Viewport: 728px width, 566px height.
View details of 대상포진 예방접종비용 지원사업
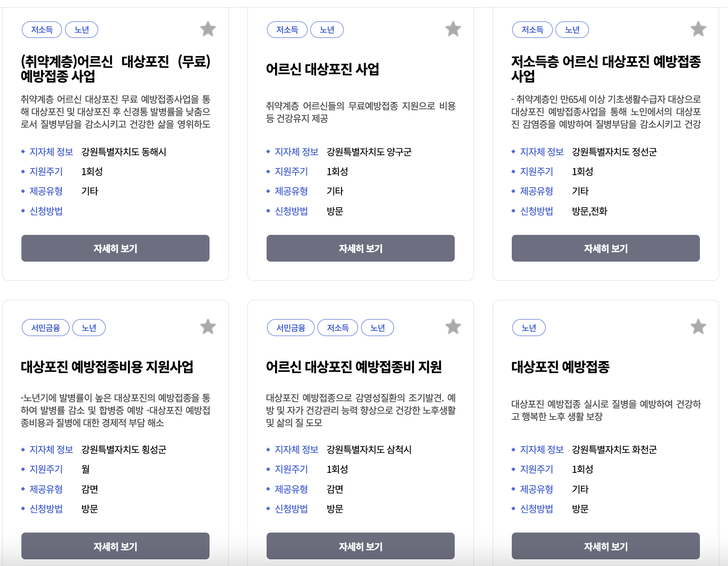[115, 546]
